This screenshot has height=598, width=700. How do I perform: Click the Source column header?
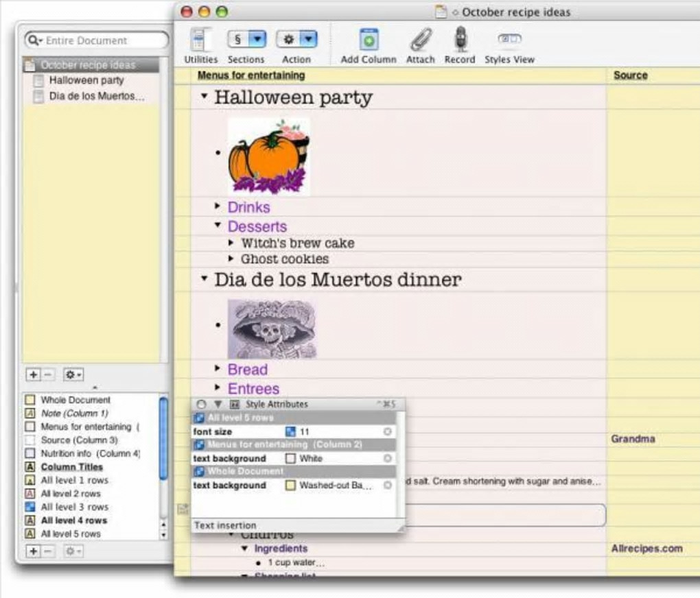tap(631, 75)
